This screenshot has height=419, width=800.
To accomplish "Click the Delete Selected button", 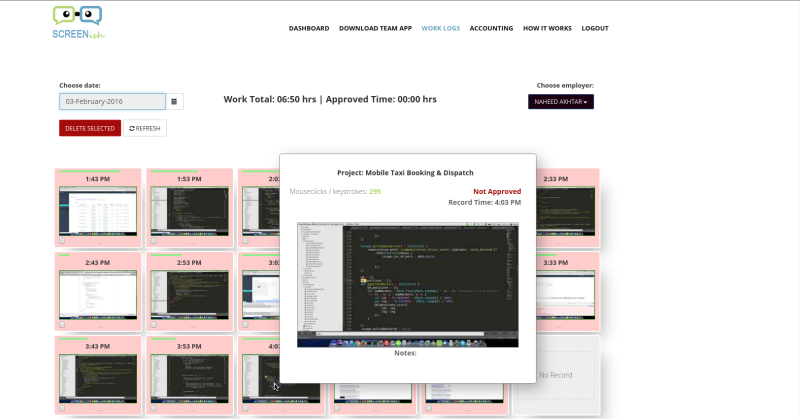I will click(x=90, y=128).
